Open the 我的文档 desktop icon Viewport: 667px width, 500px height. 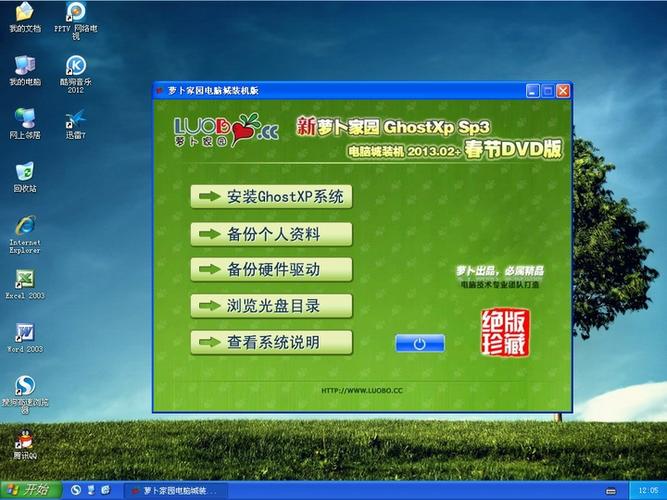(x=24, y=13)
